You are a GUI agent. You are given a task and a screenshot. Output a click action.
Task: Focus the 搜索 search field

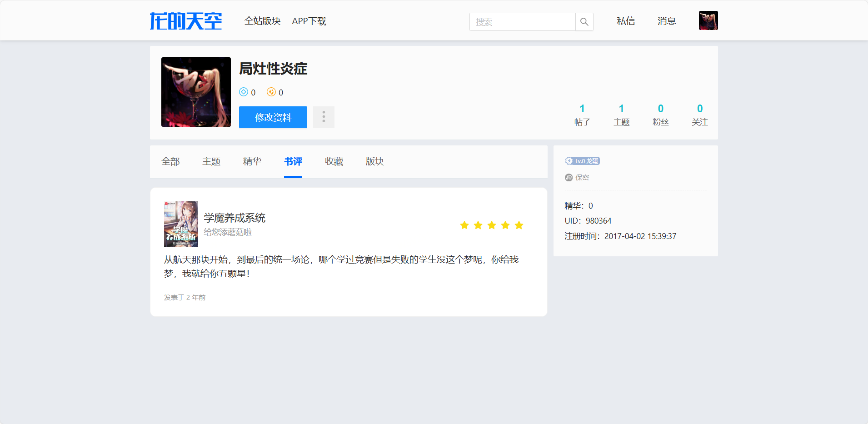[522, 22]
